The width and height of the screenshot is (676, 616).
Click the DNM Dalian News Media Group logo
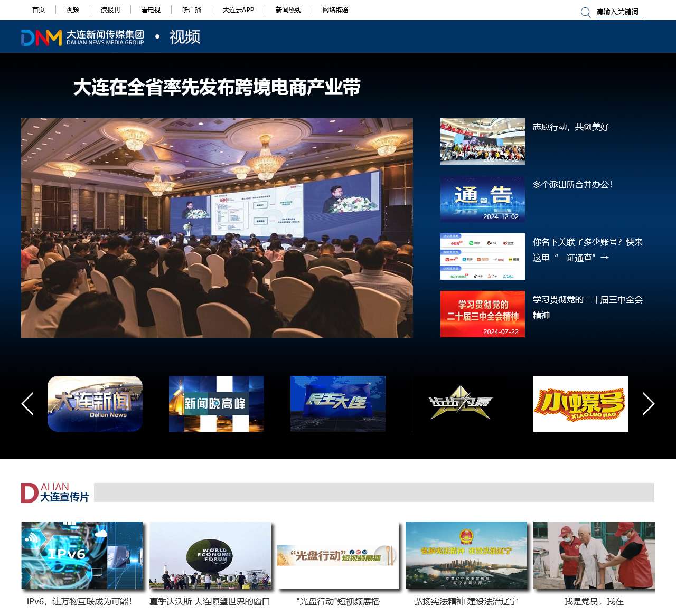coord(82,37)
